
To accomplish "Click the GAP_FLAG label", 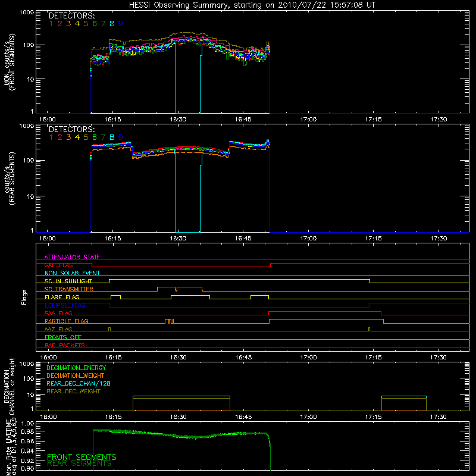I will [58, 265].
